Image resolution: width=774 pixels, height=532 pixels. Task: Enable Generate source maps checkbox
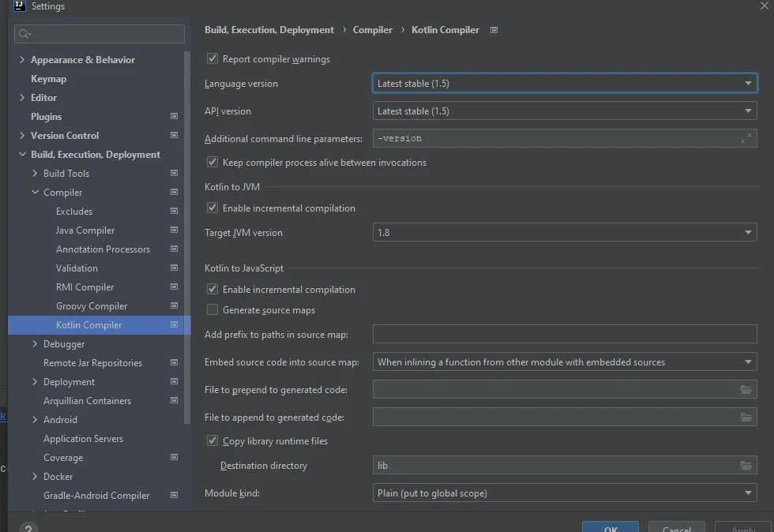[x=212, y=310]
